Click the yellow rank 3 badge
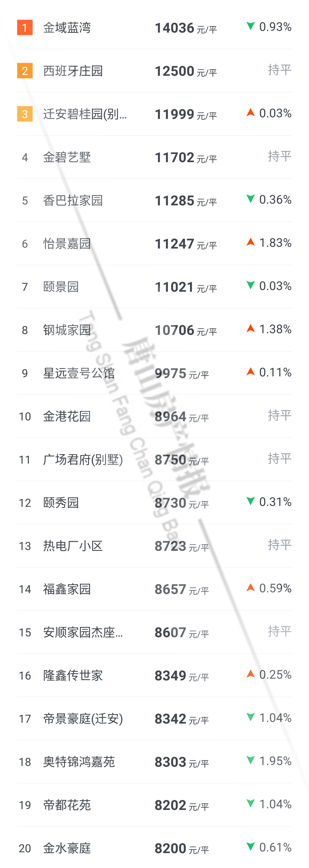Viewport: 309px width, 868px height. click(x=25, y=114)
